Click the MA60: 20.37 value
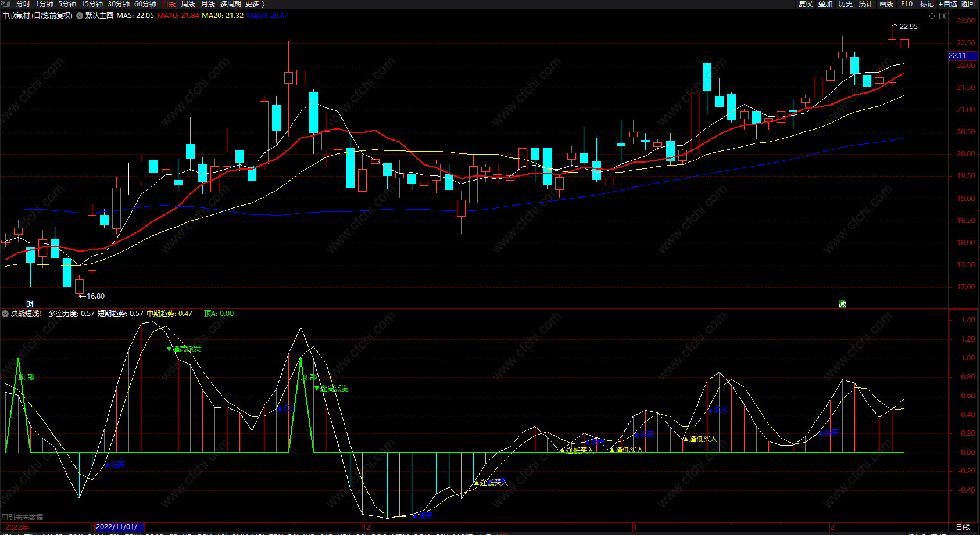The image size is (980, 535). [x=267, y=16]
